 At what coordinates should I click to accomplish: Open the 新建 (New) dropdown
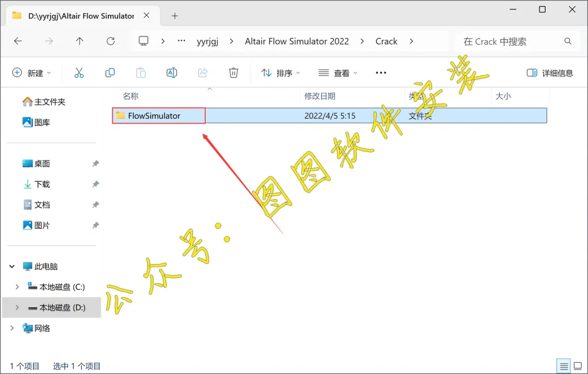pos(32,73)
